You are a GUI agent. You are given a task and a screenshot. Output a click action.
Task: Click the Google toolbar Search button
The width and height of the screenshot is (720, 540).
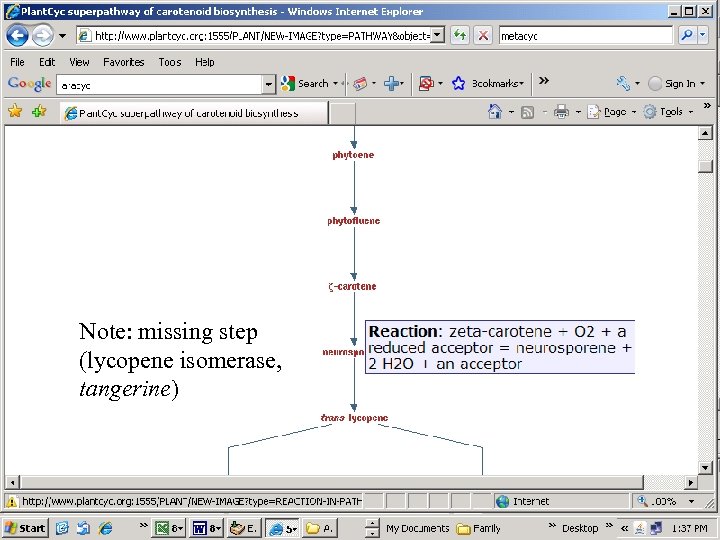click(304, 84)
